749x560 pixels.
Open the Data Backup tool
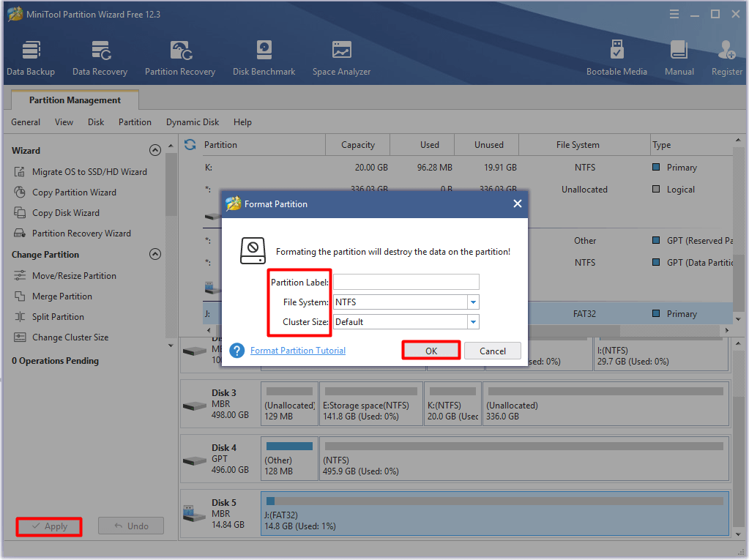[31, 58]
